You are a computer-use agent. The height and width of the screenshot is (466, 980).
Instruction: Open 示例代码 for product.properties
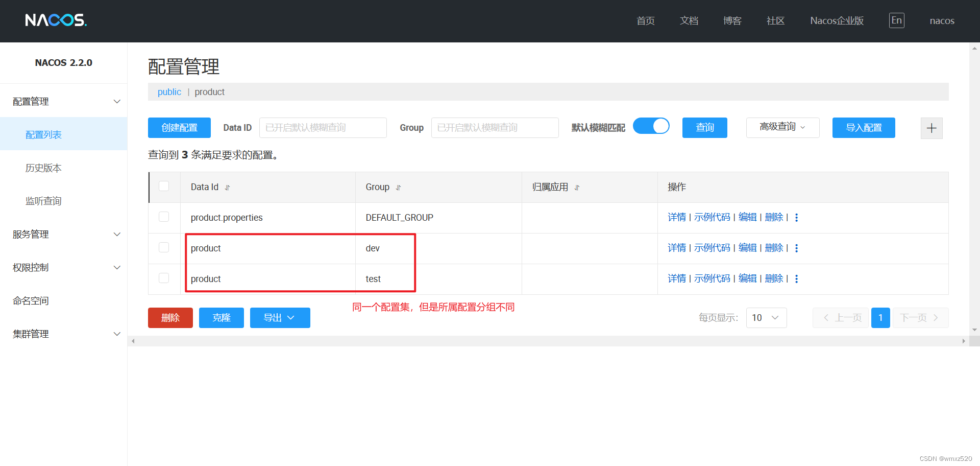[713, 217]
